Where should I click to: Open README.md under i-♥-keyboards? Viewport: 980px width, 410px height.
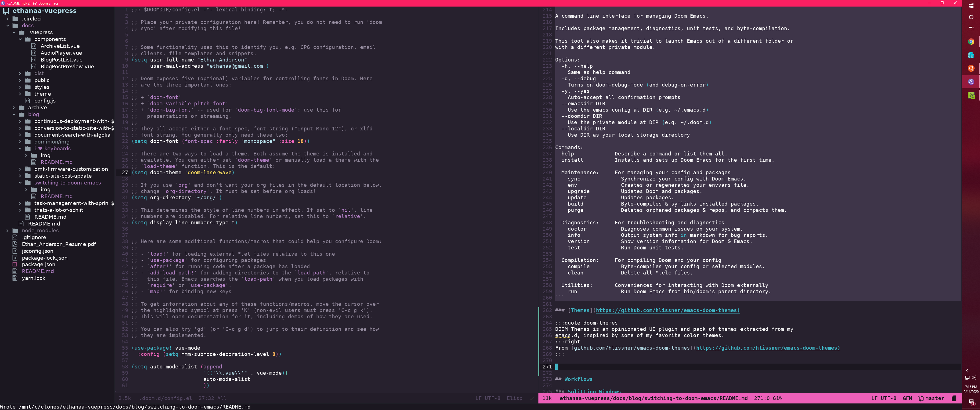(57, 162)
